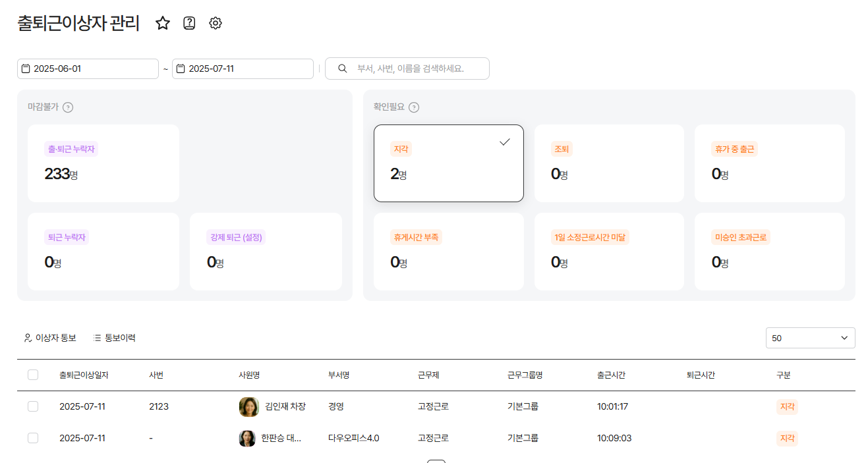Select the 출·퇴근 누락자 233명 card
Image resolution: width=868 pixels, height=463 pixels.
[x=103, y=163]
